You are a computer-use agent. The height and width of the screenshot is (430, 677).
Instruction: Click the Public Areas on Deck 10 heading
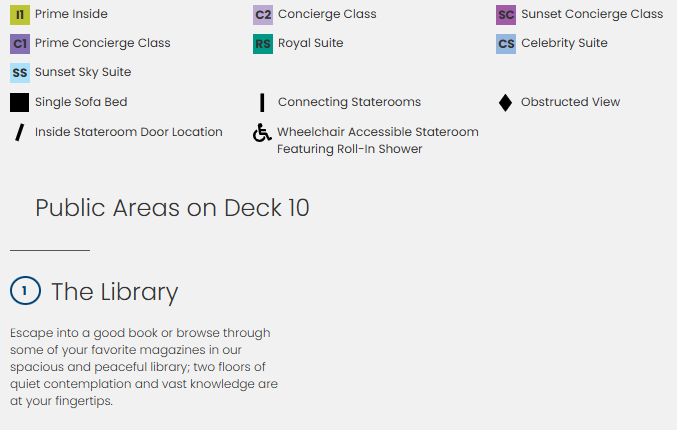tap(172, 208)
